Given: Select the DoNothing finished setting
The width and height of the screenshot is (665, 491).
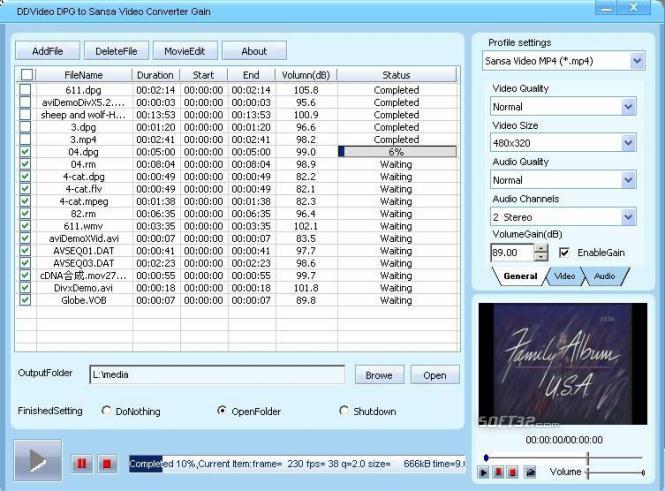Looking at the screenshot, I should coord(106,410).
